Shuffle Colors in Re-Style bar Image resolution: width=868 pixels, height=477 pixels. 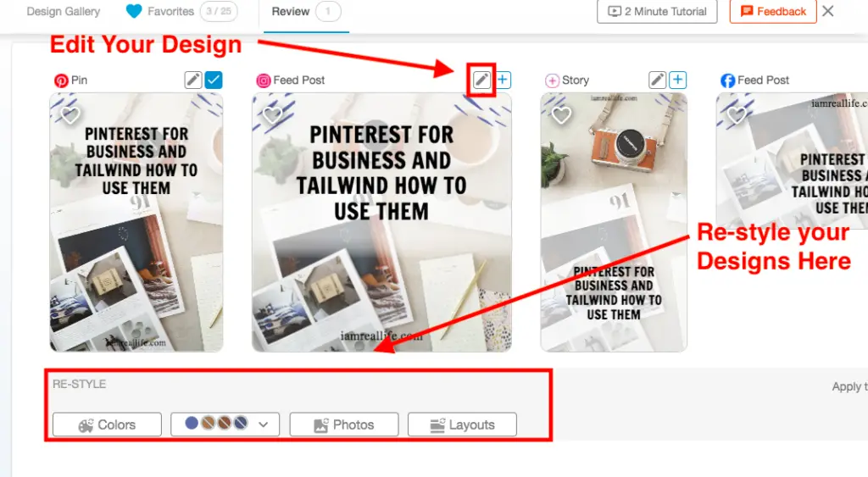click(x=108, y=424)
